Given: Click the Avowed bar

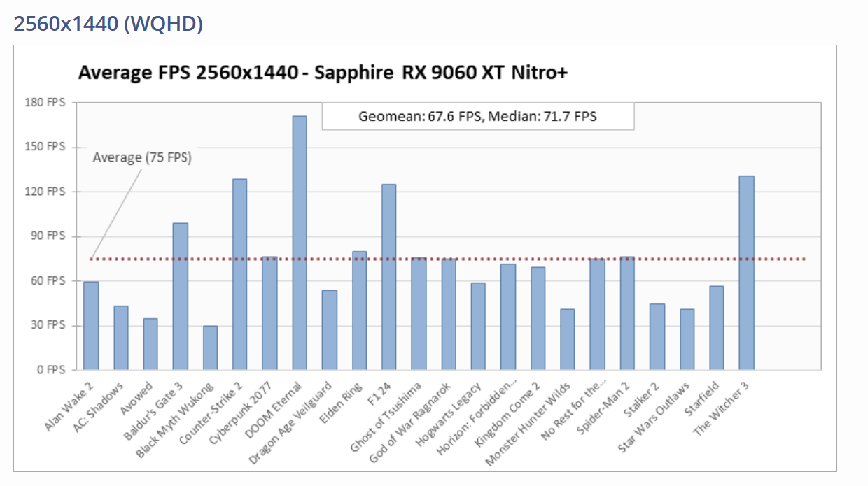Looking at the screenshot, I should pos(150,344).
